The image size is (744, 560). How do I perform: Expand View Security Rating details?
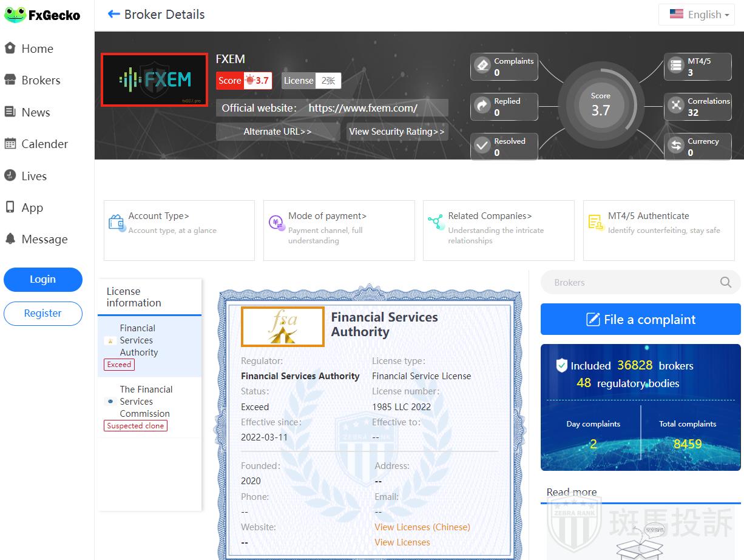397,132
